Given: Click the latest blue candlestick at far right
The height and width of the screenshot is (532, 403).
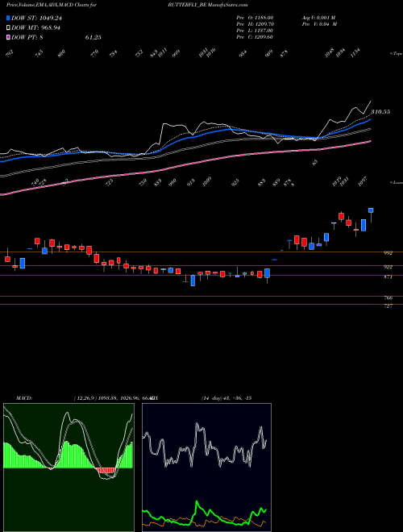Looking at the screenshot, I should pos(371,210).
